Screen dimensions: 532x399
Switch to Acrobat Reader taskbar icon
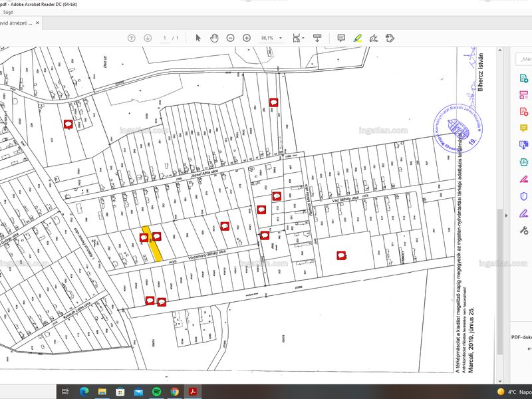click(193, 392)
